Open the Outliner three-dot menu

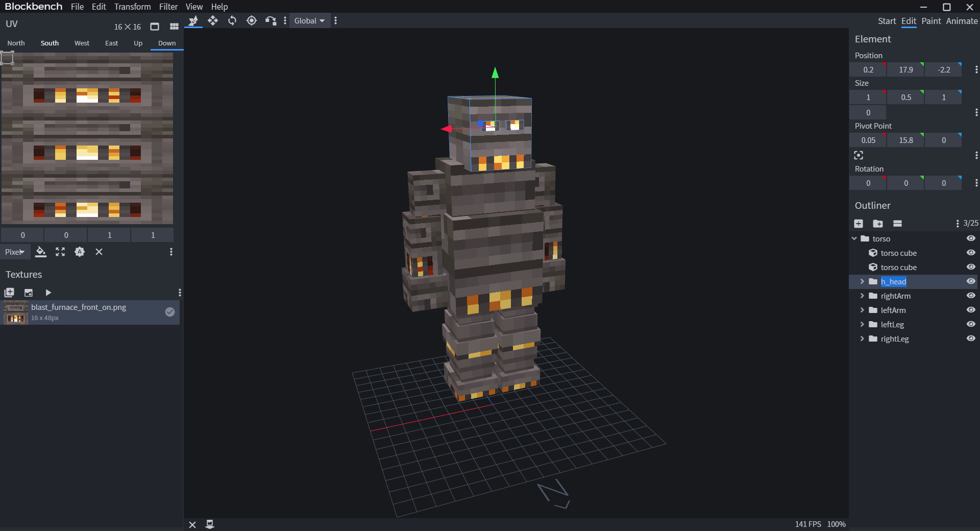tap(958, 224)
